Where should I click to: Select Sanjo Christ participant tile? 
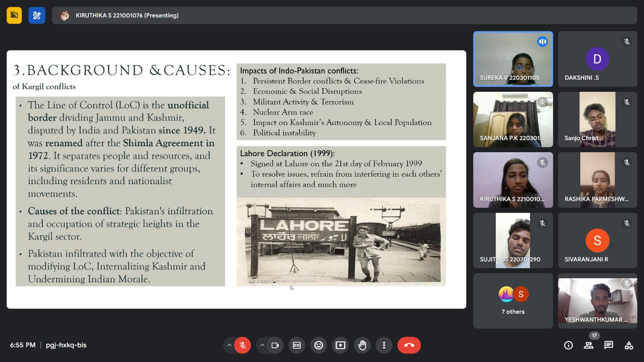(x=597, y=119)
